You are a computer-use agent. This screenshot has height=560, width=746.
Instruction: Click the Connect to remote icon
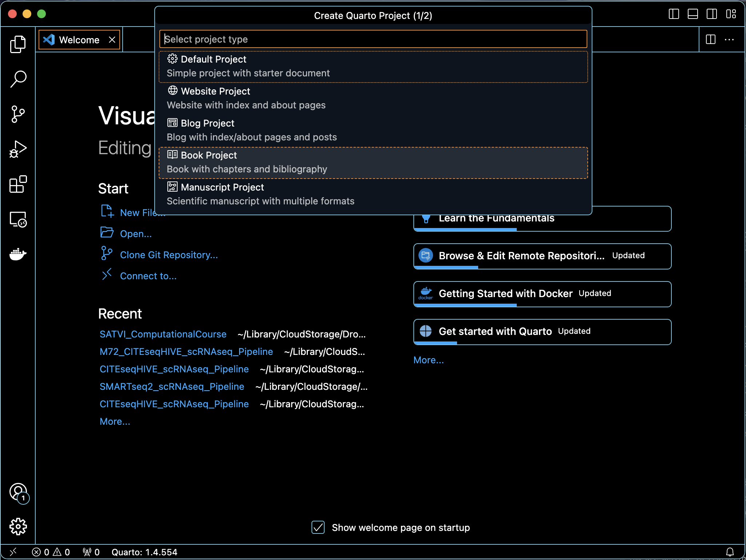tap(107, 275)
